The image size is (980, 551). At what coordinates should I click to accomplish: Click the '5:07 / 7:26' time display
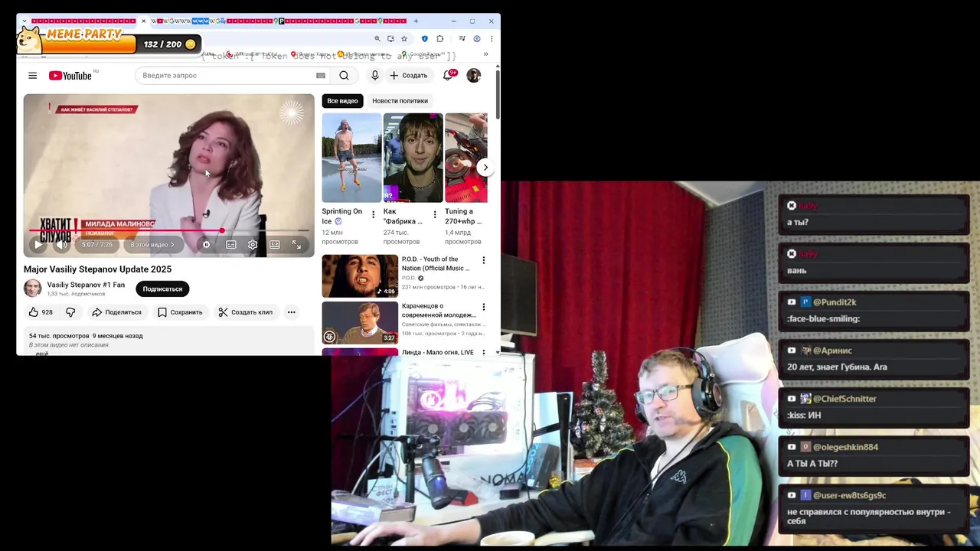point(97,244)
